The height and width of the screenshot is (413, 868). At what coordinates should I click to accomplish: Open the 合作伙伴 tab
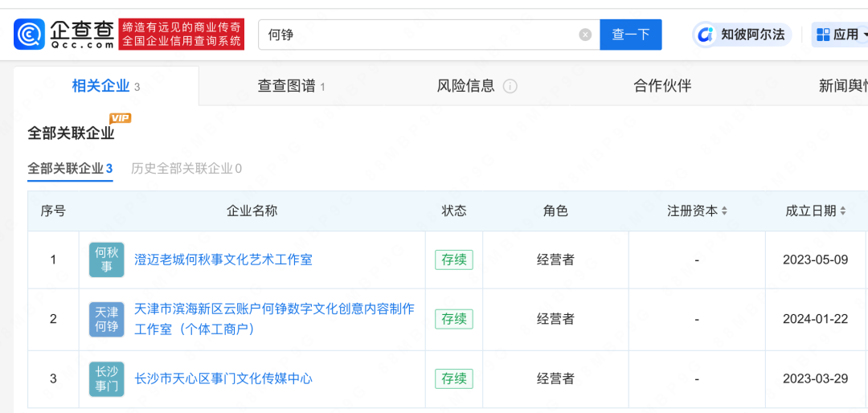662,86
